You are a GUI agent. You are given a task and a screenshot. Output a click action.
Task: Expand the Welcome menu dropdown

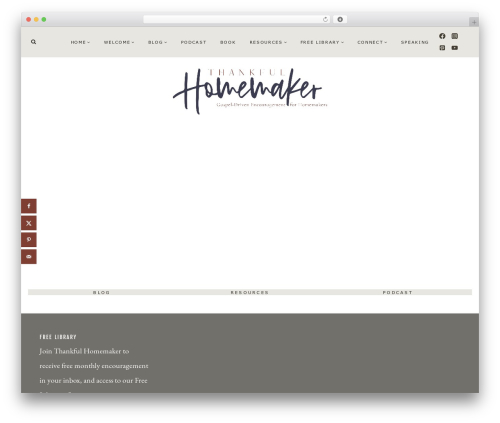pyautogui.click(x=119, y=42)
